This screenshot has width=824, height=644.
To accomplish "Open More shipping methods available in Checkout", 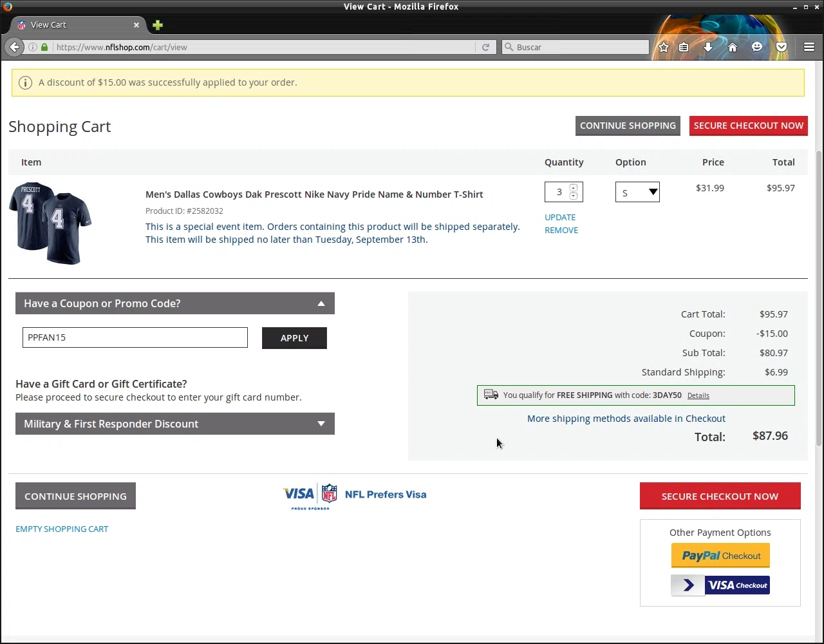I will click(626, 419).
